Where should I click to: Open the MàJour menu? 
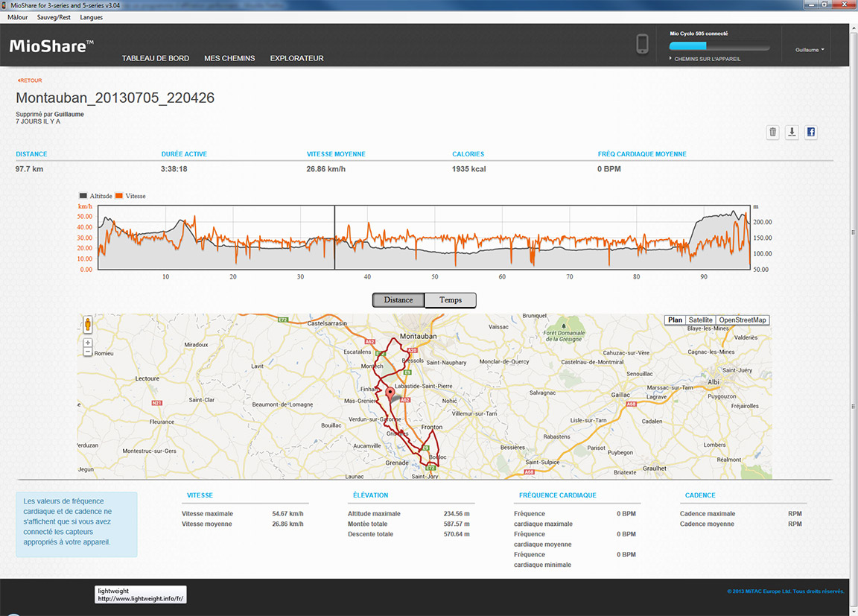18,17
